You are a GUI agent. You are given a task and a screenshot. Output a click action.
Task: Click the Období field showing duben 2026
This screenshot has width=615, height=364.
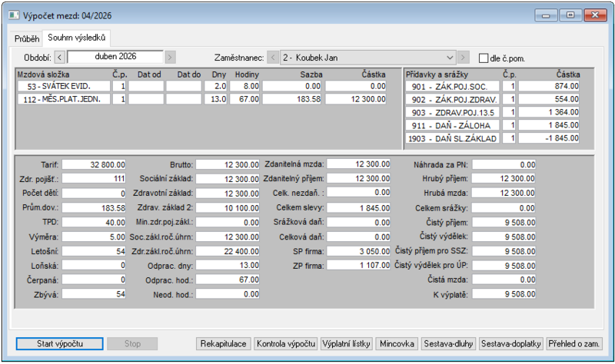click(x=115, y=57)
